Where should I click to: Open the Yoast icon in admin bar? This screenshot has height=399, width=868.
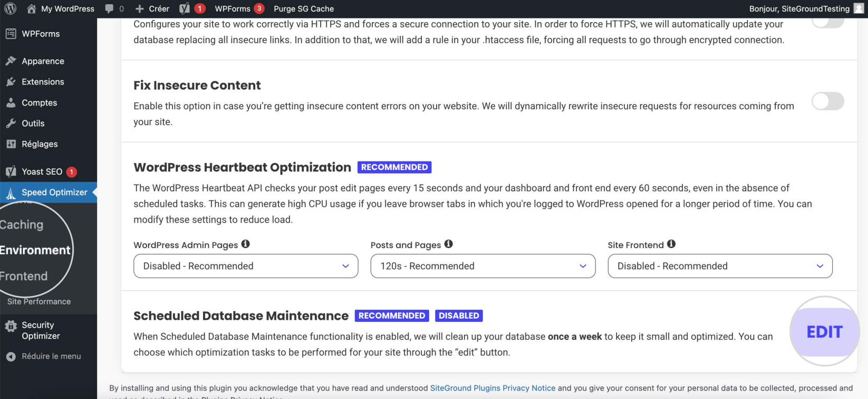(x=184, y=8)
